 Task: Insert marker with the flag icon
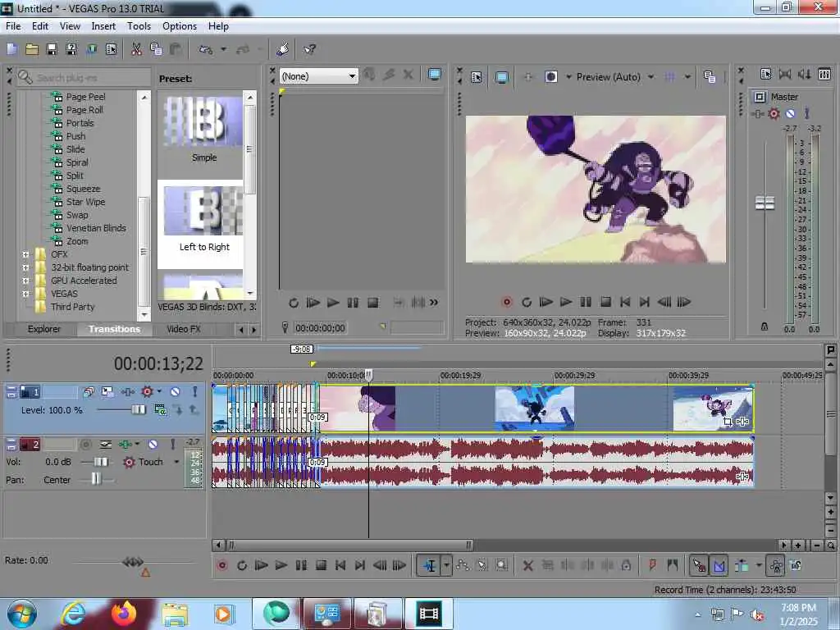pyautogui.click(x=652, y=565)
